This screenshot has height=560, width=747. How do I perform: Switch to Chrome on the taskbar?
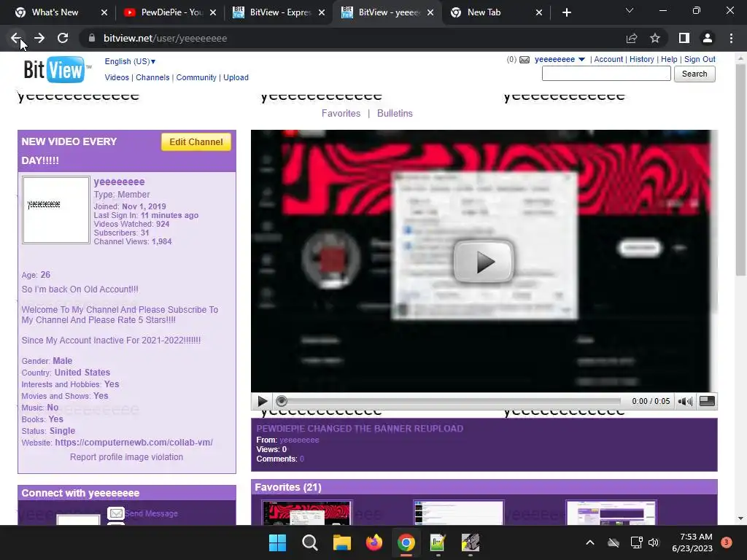406,542
